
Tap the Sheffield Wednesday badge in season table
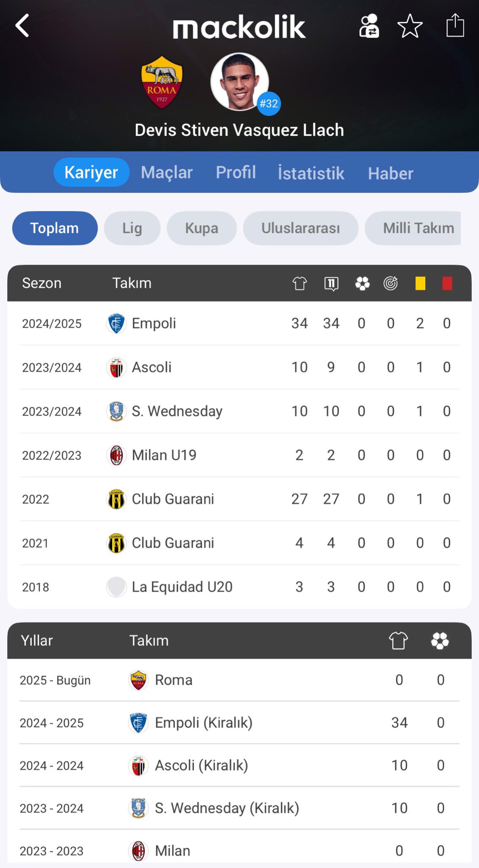(116, 412)
